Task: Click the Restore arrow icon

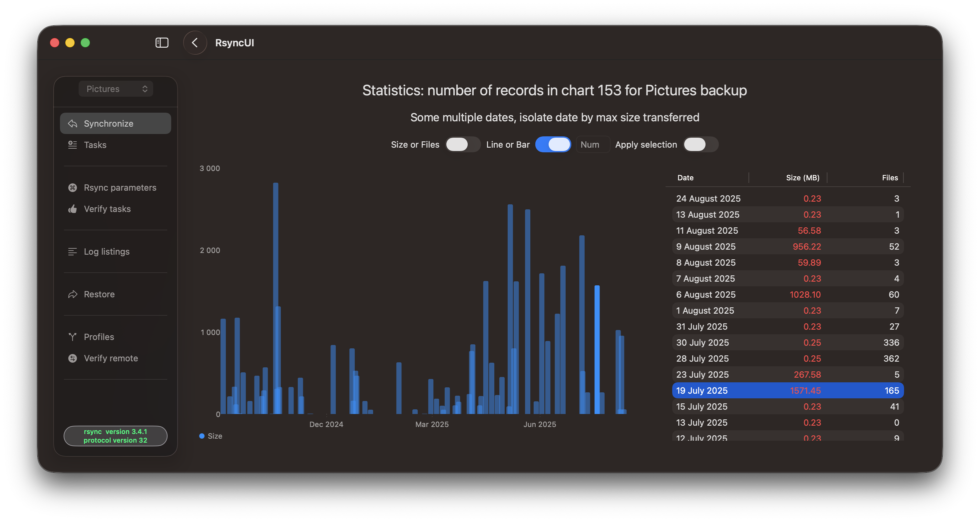Action: coord(72,294)
